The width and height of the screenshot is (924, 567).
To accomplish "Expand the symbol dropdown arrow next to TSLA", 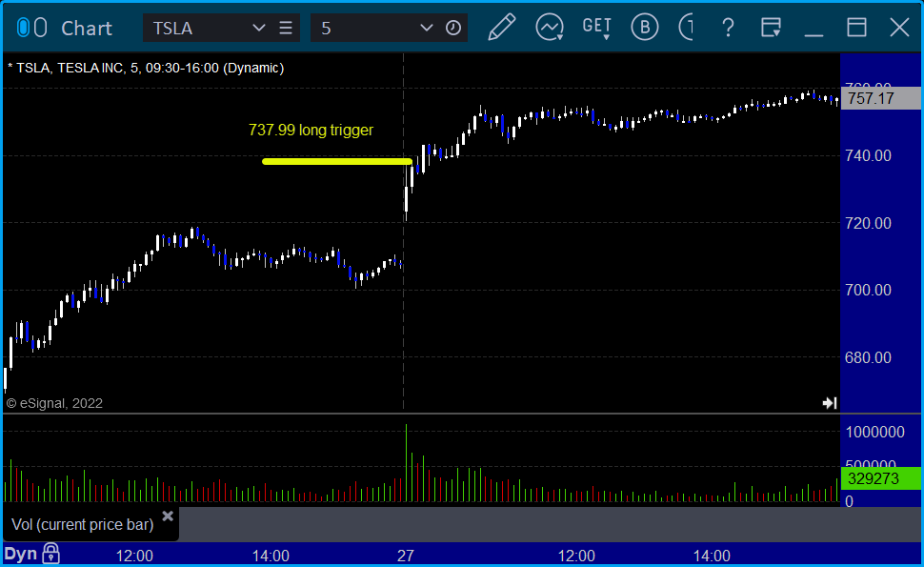I will [258, 28].
